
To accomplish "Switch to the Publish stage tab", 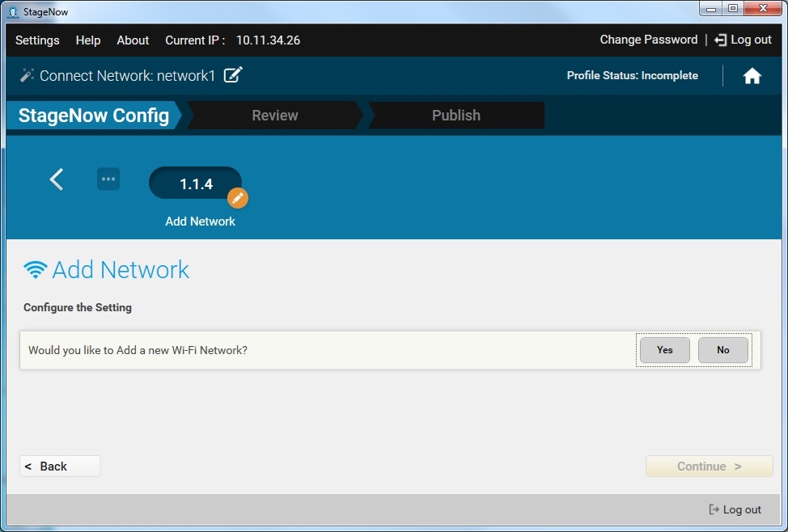I will pyautogui.click(x=455, y=116).
